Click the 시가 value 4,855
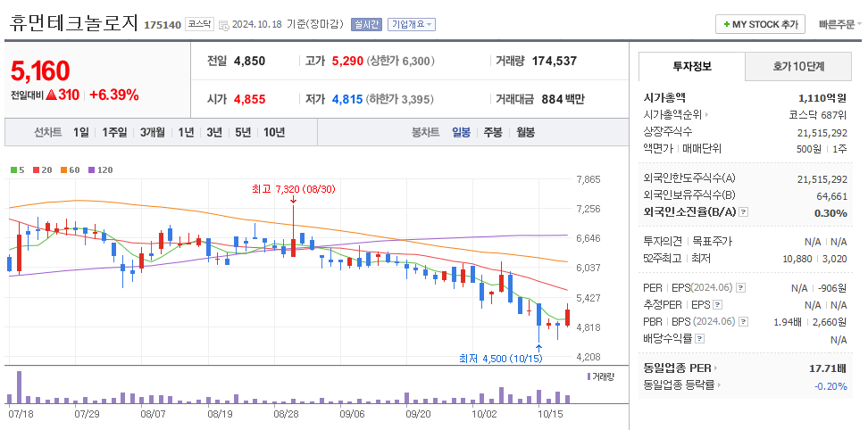The height and width of the screenshot is (430, 868). pos(250,100)
